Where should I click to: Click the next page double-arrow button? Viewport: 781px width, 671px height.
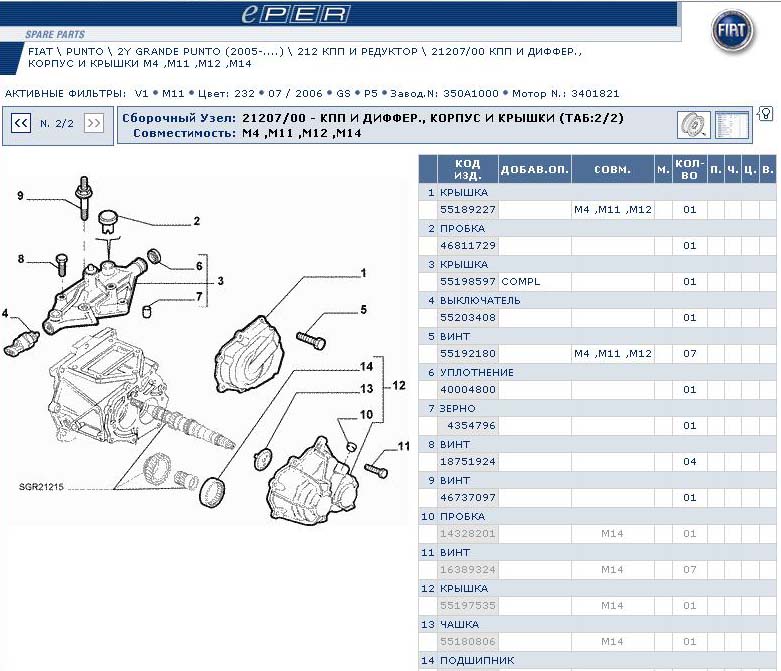(93, 123)
